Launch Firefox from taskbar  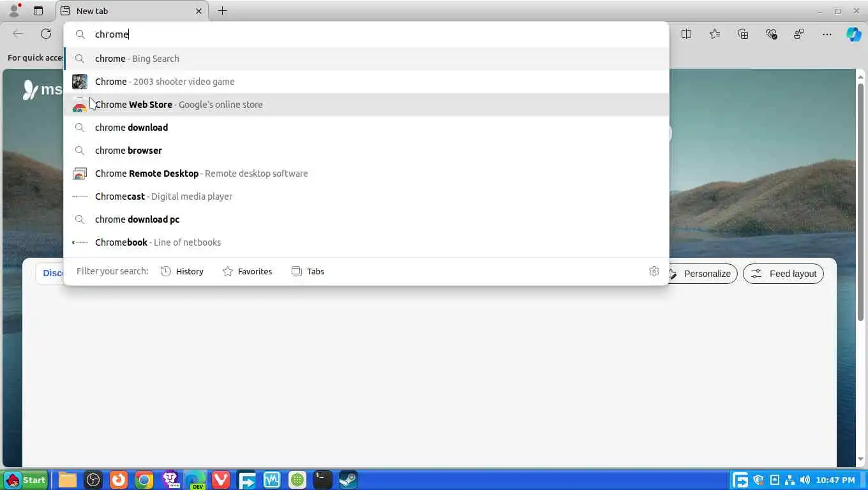pos(119,480)
